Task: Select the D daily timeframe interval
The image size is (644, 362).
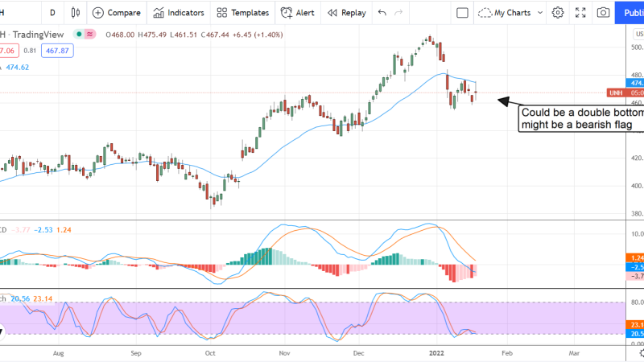Action: pos(52,13)
